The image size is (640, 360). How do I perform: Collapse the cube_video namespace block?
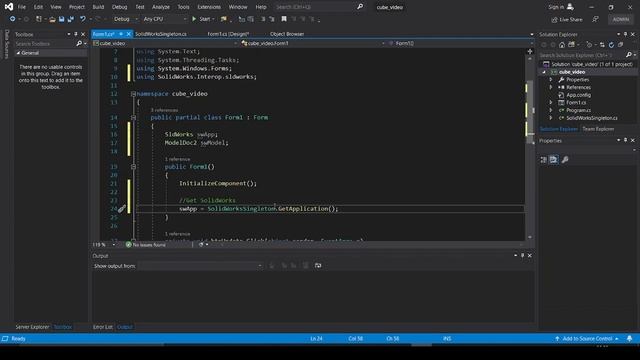[x=133, y=94]
